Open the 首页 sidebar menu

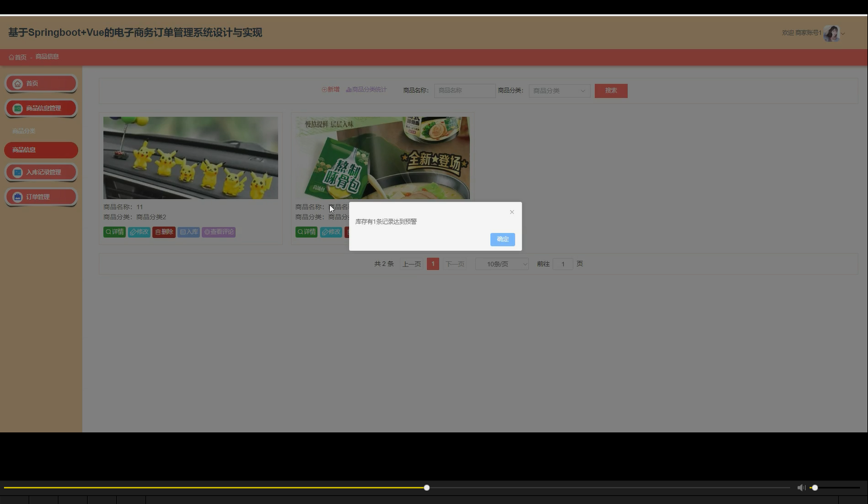coord(41,84)
